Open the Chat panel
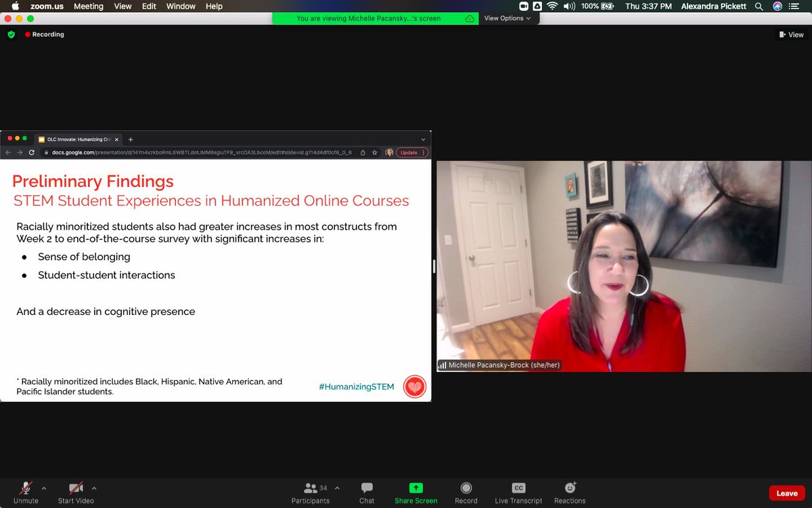 pos(367,492)
